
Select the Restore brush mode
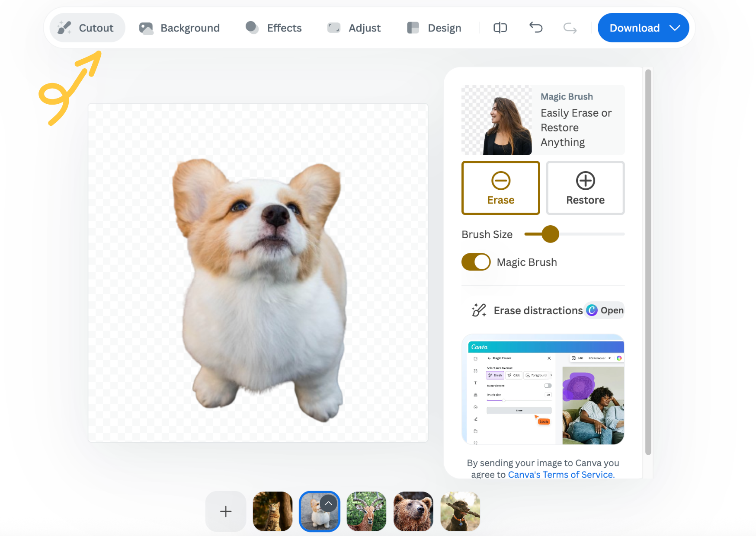click(x=586, y=188)
